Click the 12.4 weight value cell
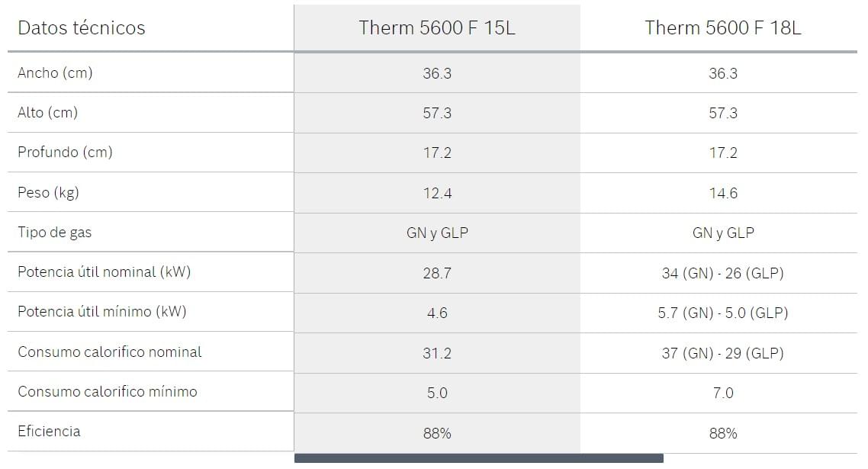The image size is (868, 469). pos(437,194)
